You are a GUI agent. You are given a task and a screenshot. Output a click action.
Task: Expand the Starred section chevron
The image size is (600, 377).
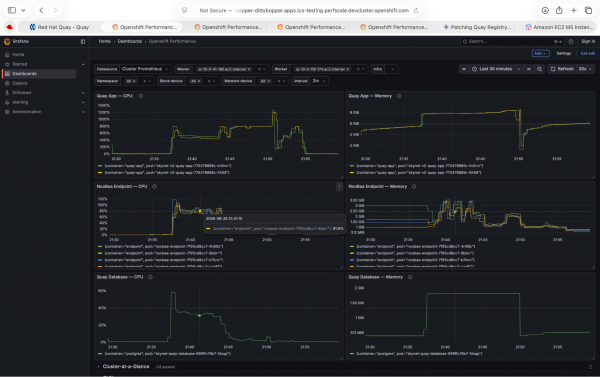(x=83, y=64)
